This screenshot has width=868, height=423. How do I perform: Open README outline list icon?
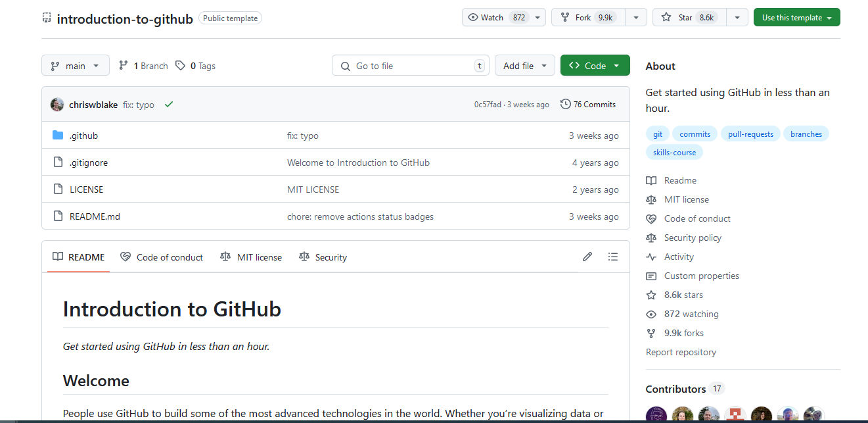[613, 257]
